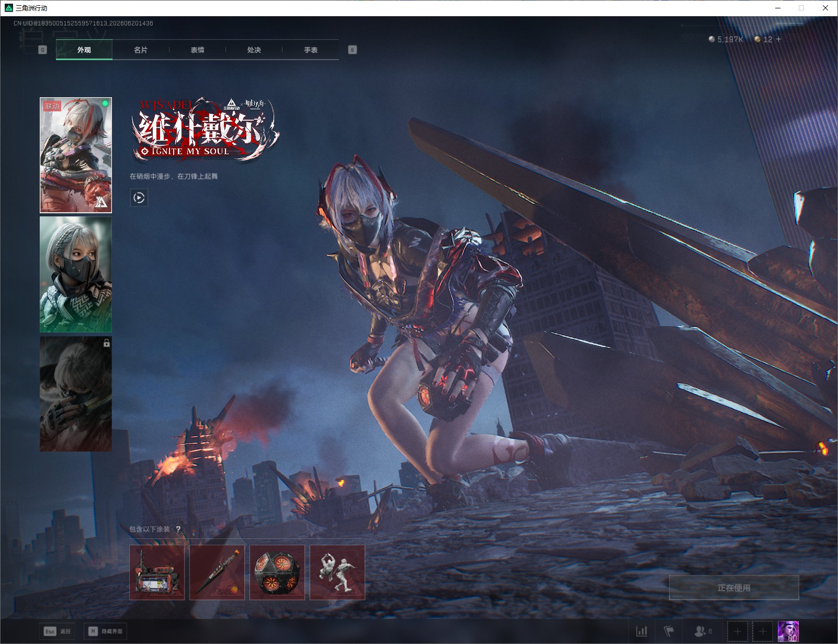This screenshot has width=838, height=644.
Task: Click the 5,197K currency balance
Action: click(x=730, y=39)
